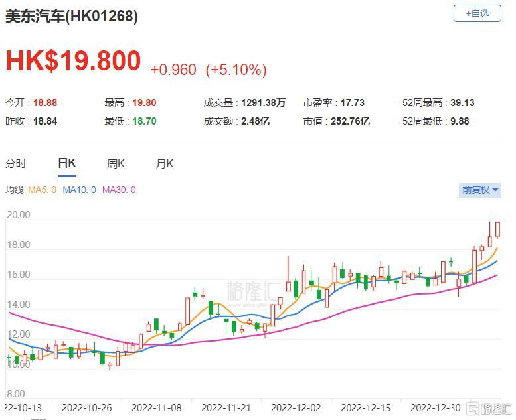Click the 2022-12-15 date axis label
The image size is (516, 420).
[366, 408]
